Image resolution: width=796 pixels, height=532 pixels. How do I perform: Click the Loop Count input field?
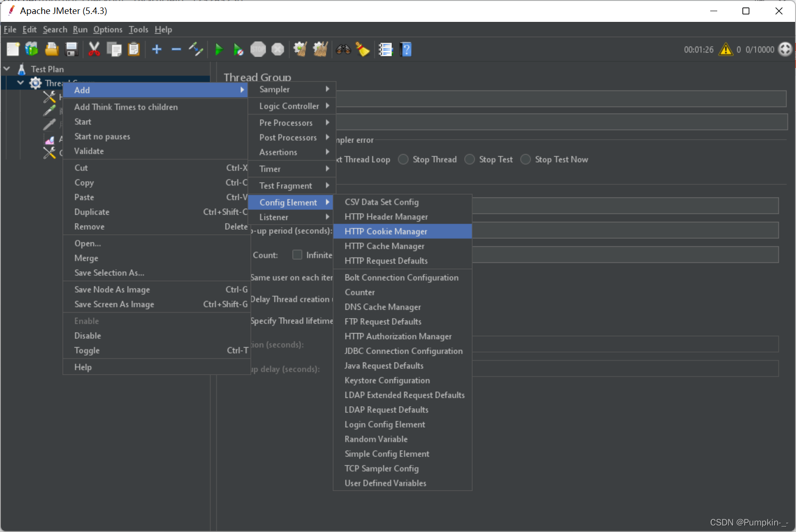coord(625,255)
